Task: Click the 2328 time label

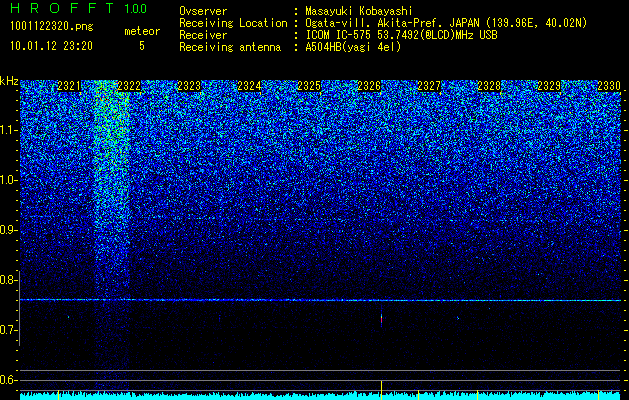Action: 489,86
